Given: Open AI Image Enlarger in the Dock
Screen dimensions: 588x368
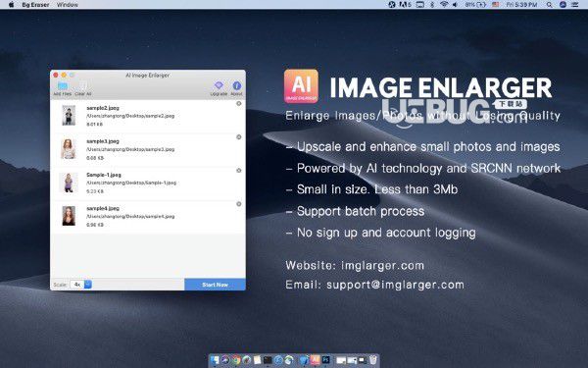Looking at the screenshot, I should tap(315, 360).
